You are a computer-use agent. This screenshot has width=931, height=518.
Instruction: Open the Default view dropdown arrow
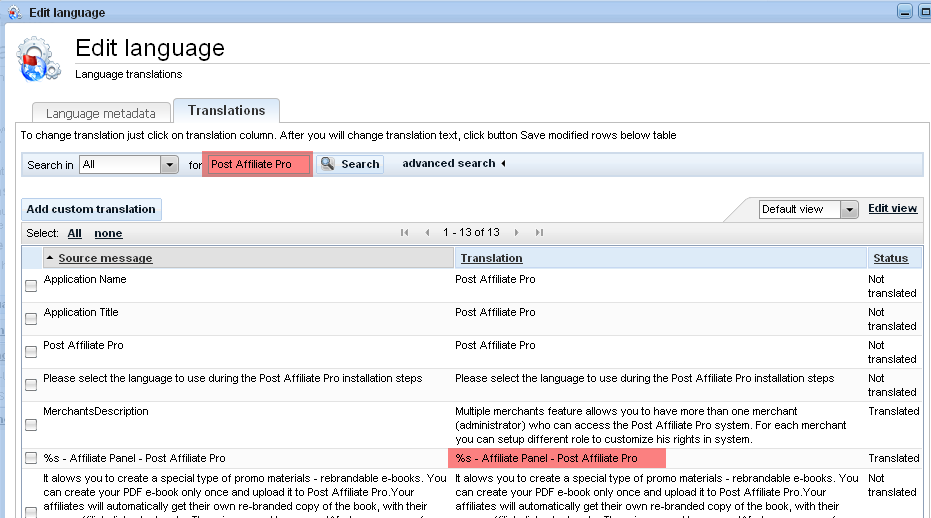click(850, 209)
